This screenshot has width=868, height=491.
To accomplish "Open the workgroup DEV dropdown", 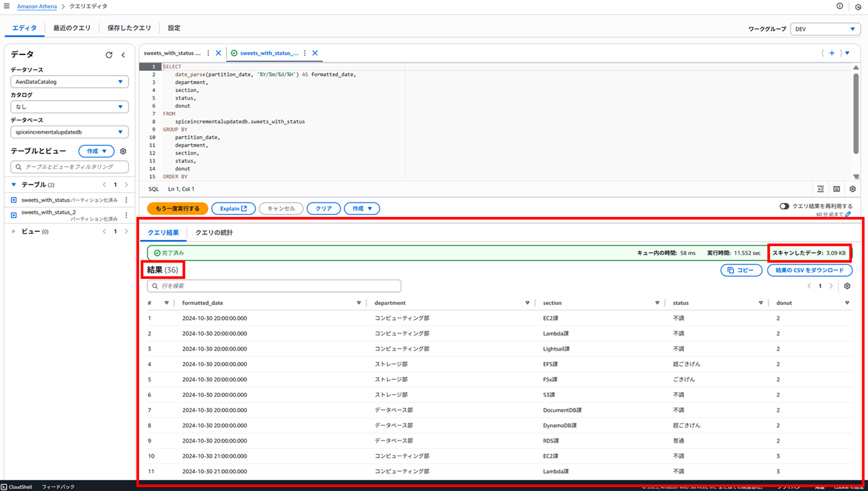I will [825, 29].
